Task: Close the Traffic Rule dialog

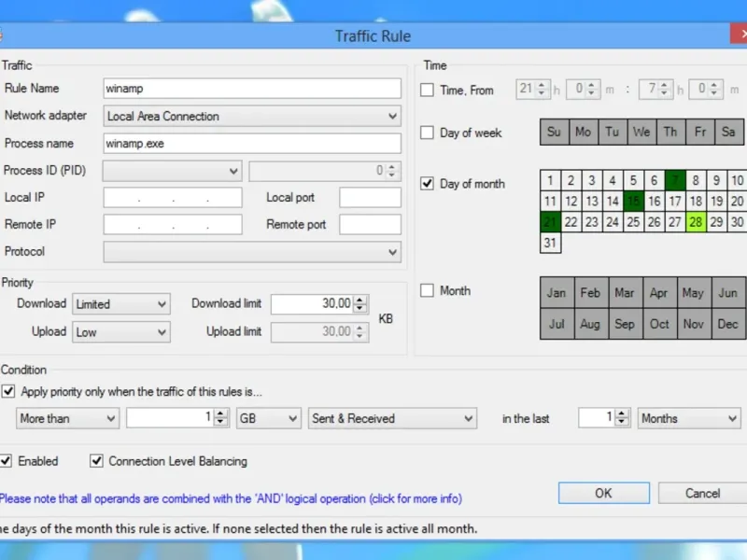Action: pos(739,34)
